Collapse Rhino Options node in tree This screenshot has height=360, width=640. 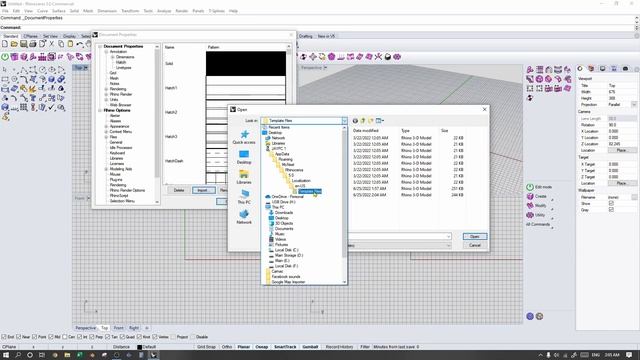(100, 110)
